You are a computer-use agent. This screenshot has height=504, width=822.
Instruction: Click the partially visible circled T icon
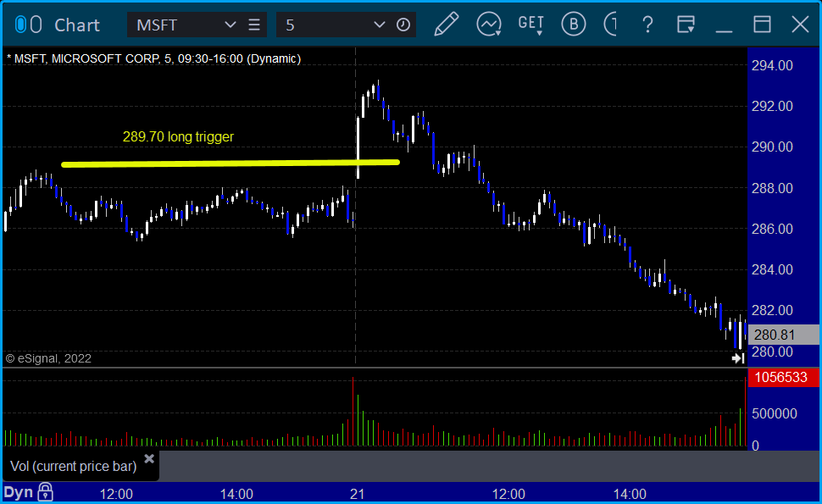(610, 24)
